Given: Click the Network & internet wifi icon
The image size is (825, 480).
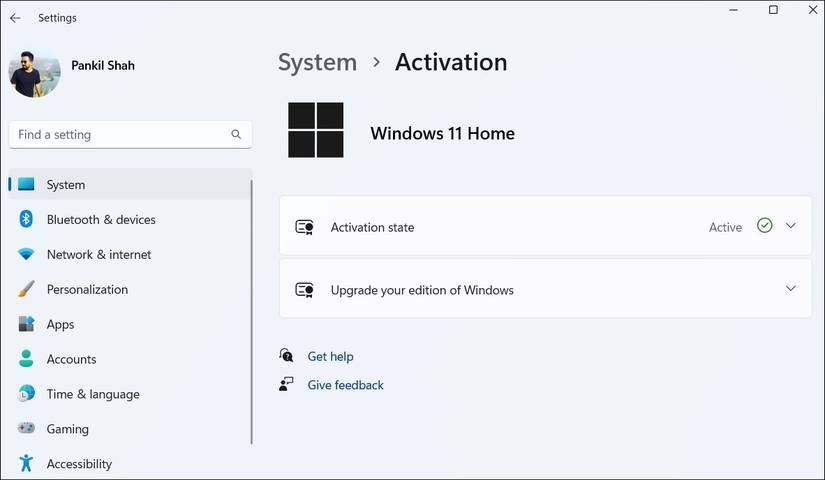Looking at the screenshot, I should coord(26,254).
